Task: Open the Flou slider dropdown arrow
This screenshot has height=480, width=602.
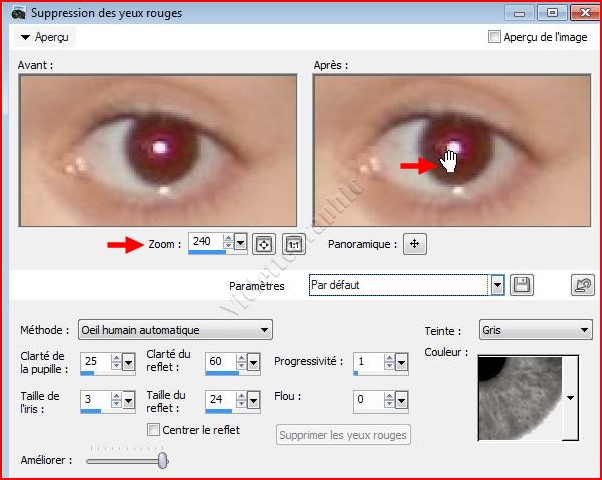Action: tap(401, 400)
